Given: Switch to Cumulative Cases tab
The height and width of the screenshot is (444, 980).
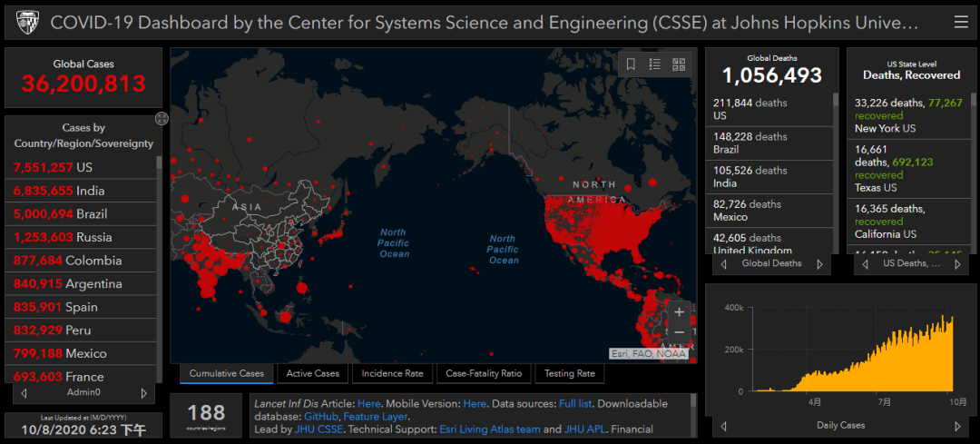Looking at the screenshot, I should point(226,373).
